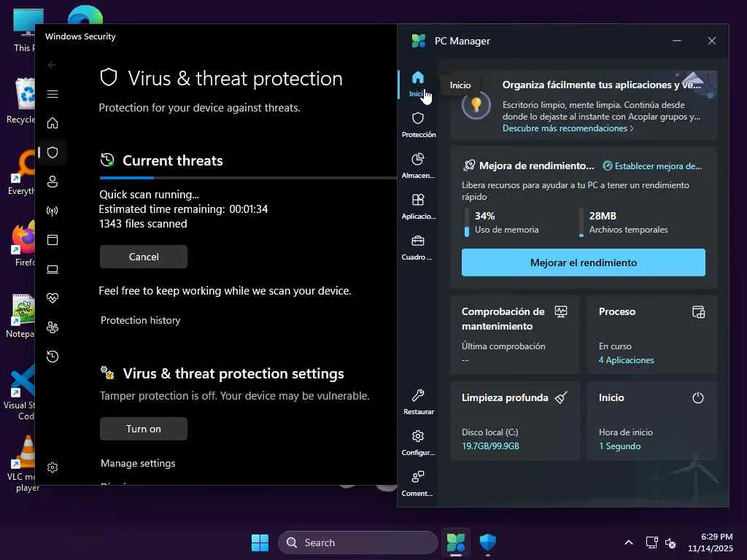Open Windows Security settings gear icon
The height and width of the screenshot is (560, 747).
coord(53,467)
